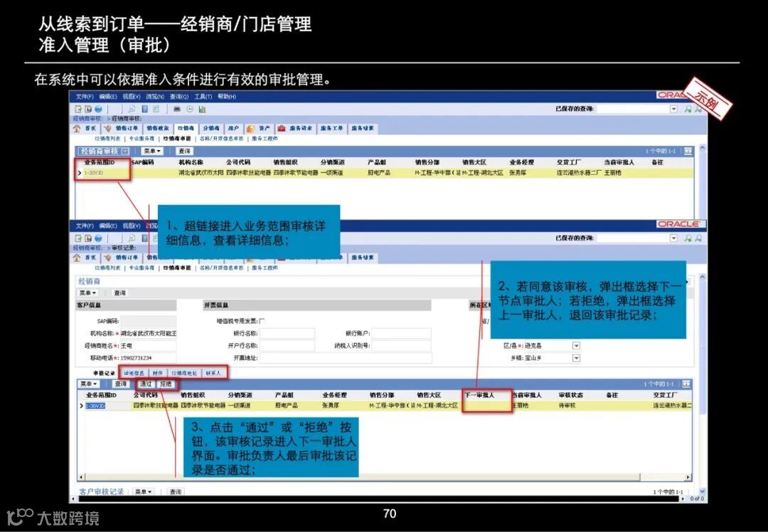Click the globe icon in the 审核记录 detail window toolbar

pyautogui.click(x=98, y=238)
